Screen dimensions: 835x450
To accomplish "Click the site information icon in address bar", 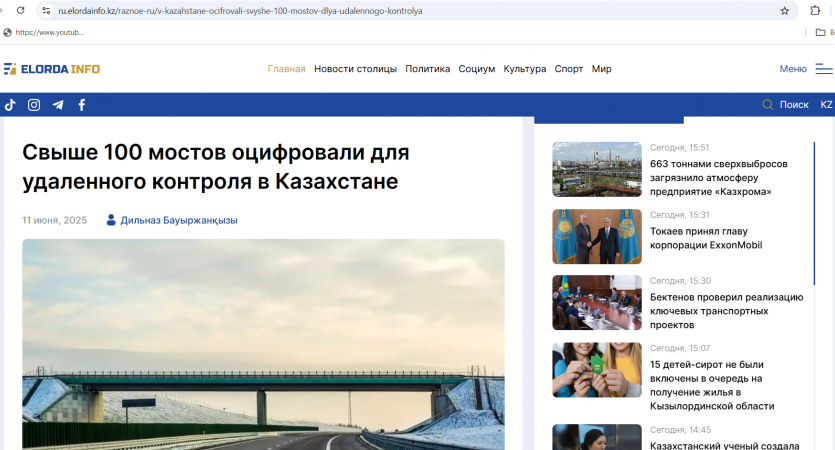I will [46, 11].
